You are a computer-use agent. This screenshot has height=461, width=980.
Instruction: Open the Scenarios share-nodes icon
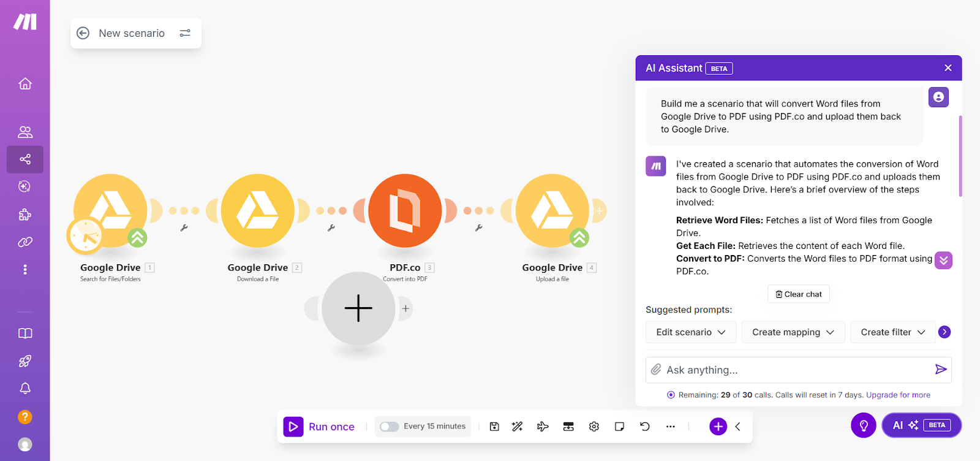point(25,159)
